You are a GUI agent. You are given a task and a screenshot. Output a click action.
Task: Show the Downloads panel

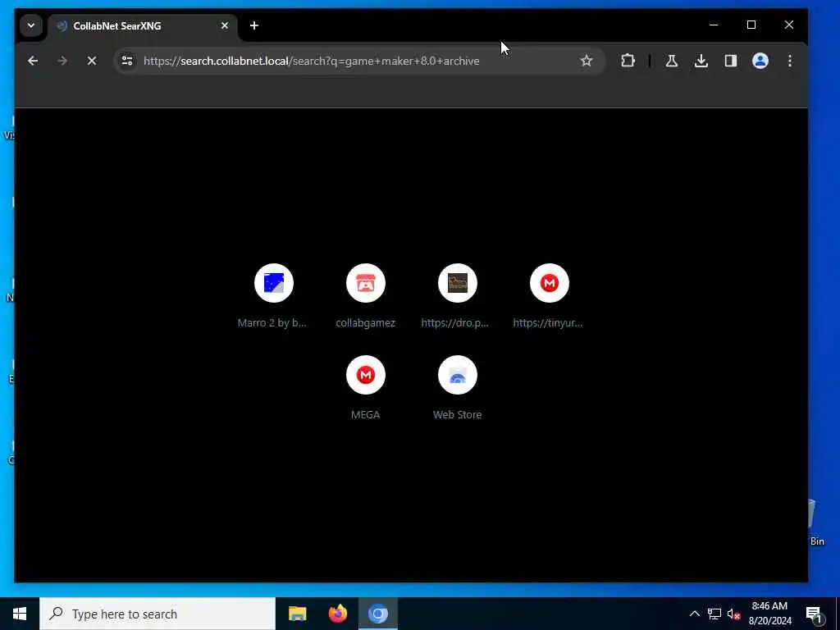701,61
